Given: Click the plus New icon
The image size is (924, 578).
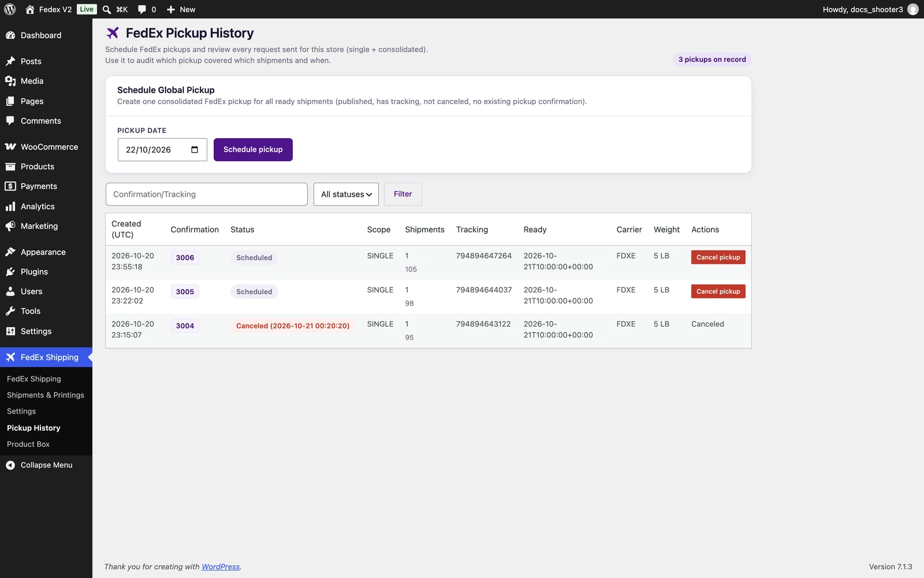Looking at the screenshot, I should coord(171,9).
